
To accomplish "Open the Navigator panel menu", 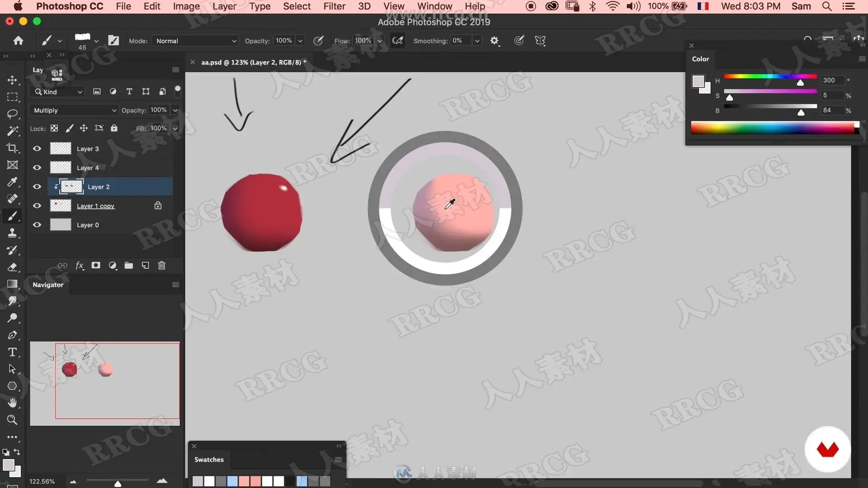I will [175, 285].
